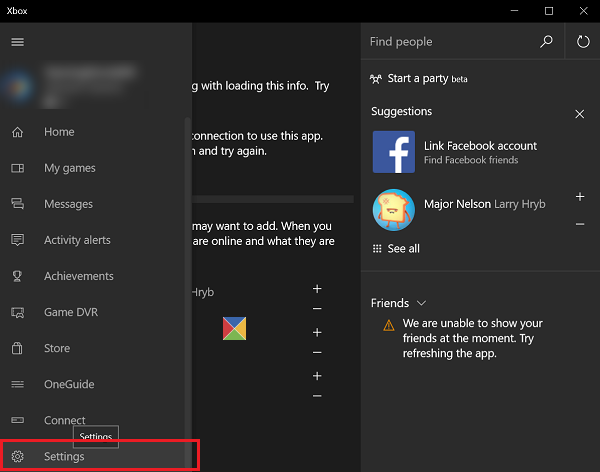The width and height of the screenshot is (600, 472).
Task: Open the Store bag item
Action: tap(57, 348)
